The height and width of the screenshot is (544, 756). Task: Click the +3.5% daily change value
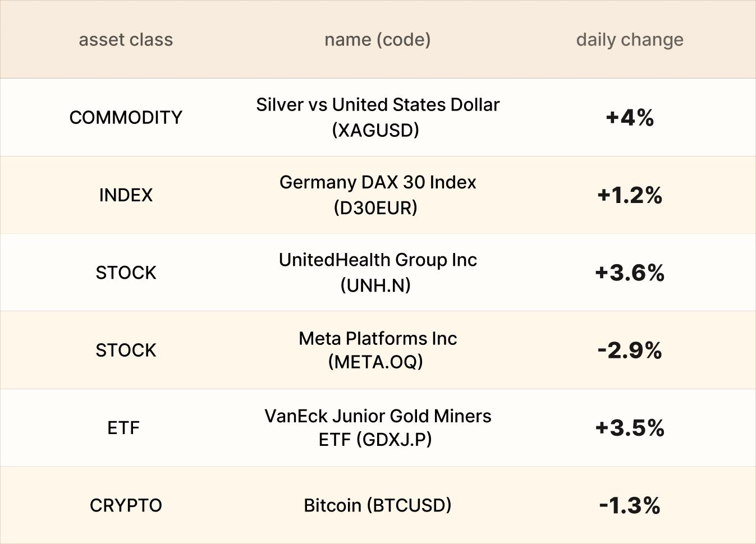pos(630,428)
